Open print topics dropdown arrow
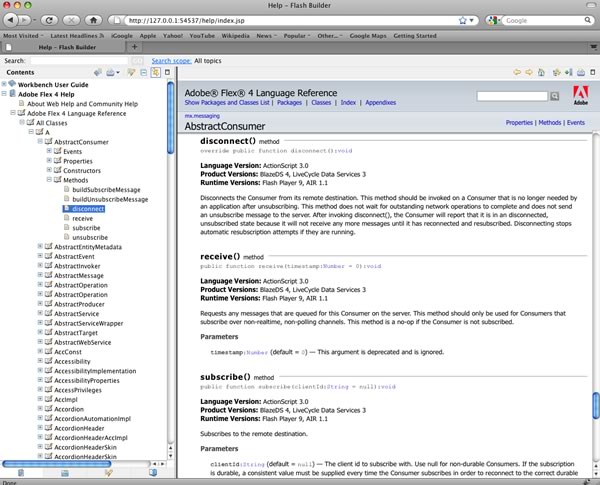The height and width of the screenshot is (485, 600). point(118,73)
